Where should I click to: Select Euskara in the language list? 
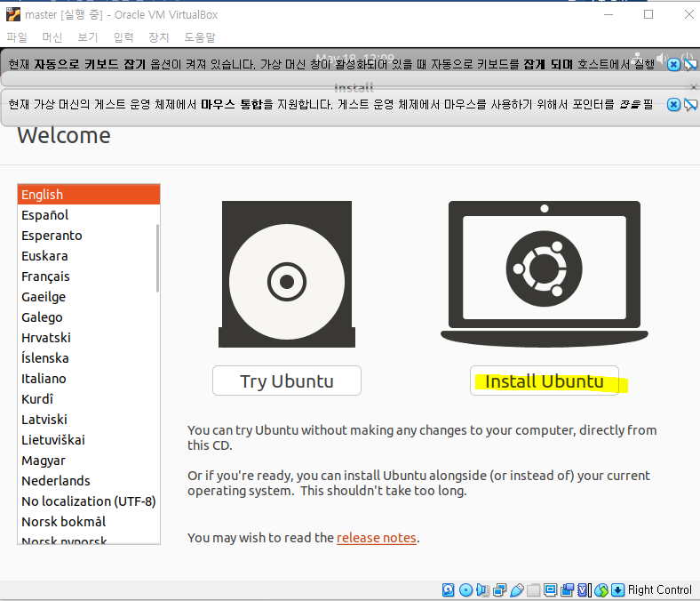(x=89, y=256)
